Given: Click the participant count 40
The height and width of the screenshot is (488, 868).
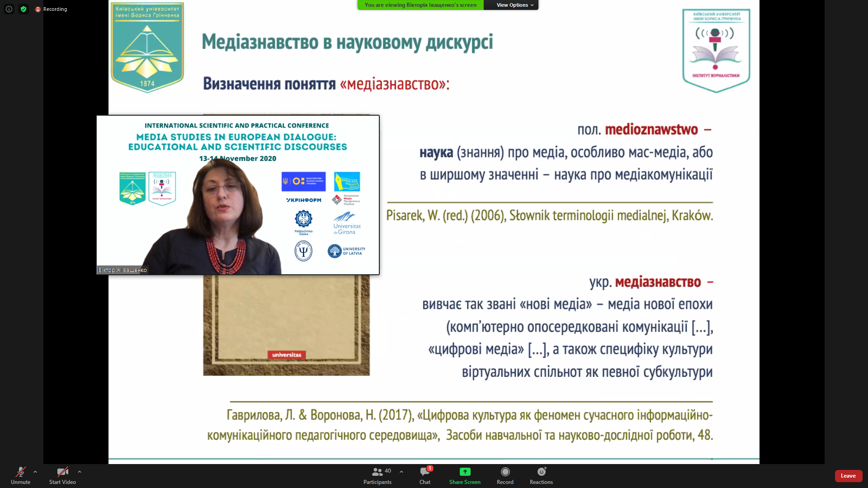Looking at the screenshot, I should (x=388, y=471).
